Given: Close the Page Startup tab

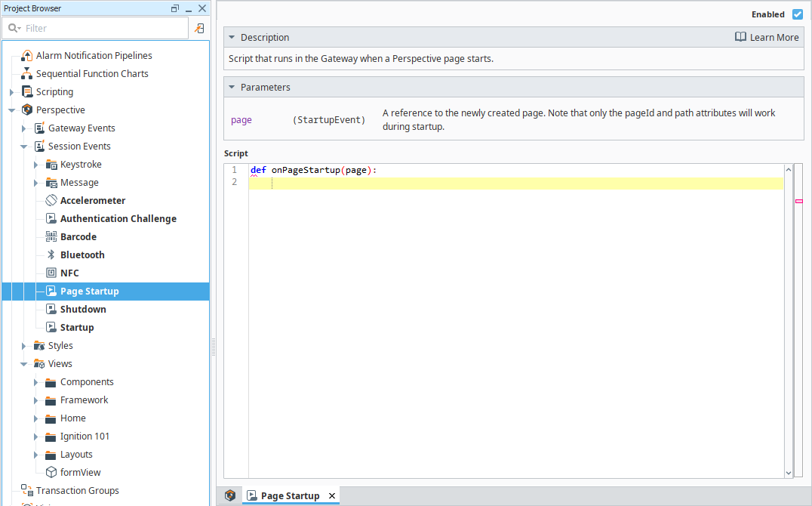Looking at the screenshot, I should (332, 495).
